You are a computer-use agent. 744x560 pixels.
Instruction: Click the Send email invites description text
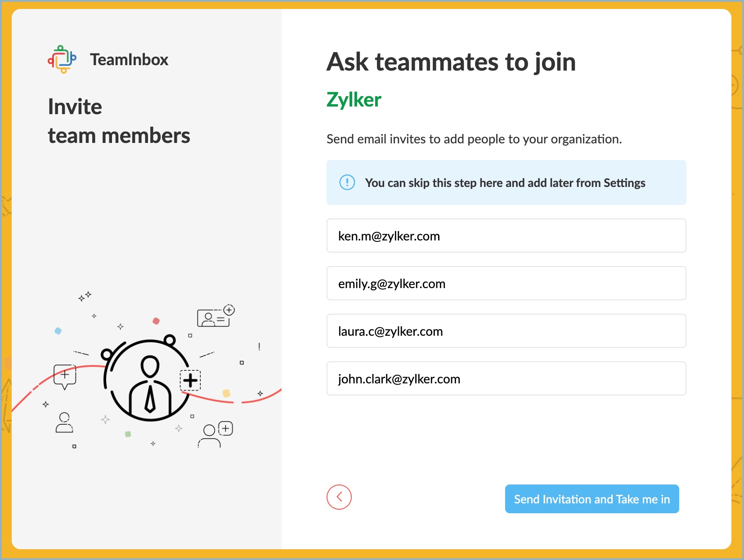(474, 139)
